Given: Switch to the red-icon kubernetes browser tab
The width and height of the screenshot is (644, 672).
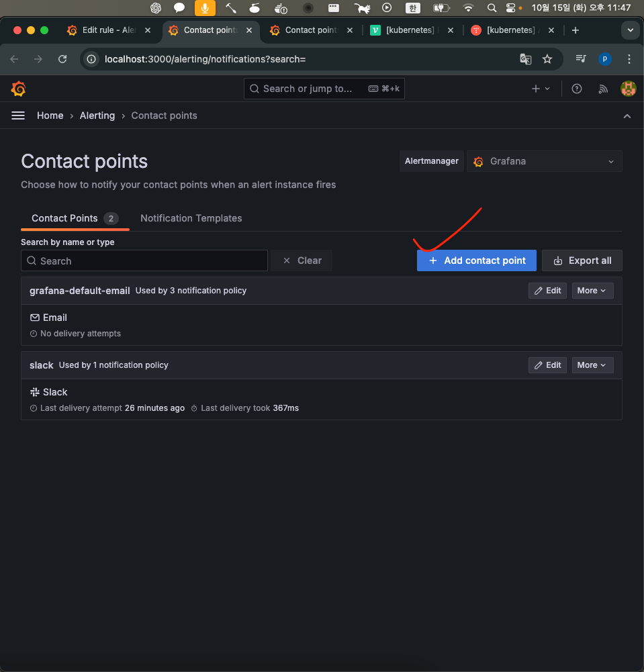Looking at the screenshot, I should click(511, 30).
